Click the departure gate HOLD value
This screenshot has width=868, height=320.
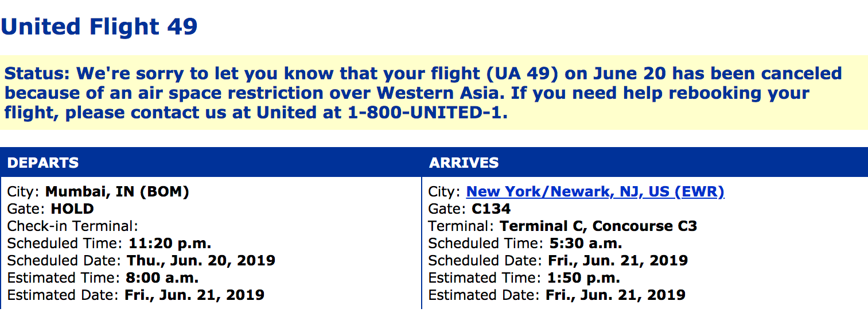72,209
